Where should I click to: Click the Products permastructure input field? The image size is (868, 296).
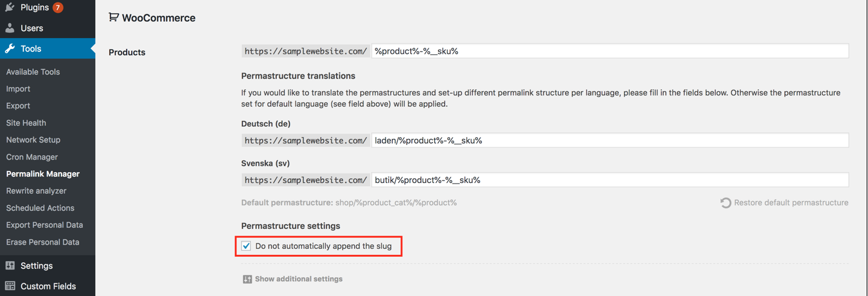(x=610, y=51)
